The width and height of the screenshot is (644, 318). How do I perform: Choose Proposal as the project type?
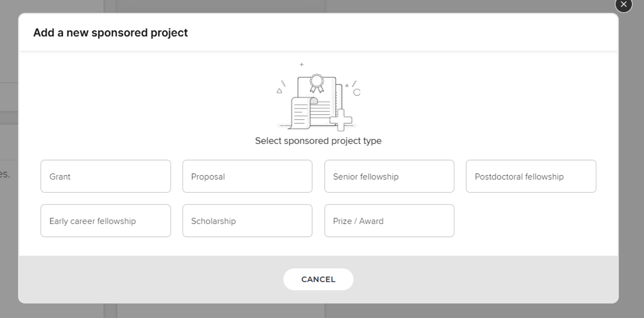[x=247, y=176]
